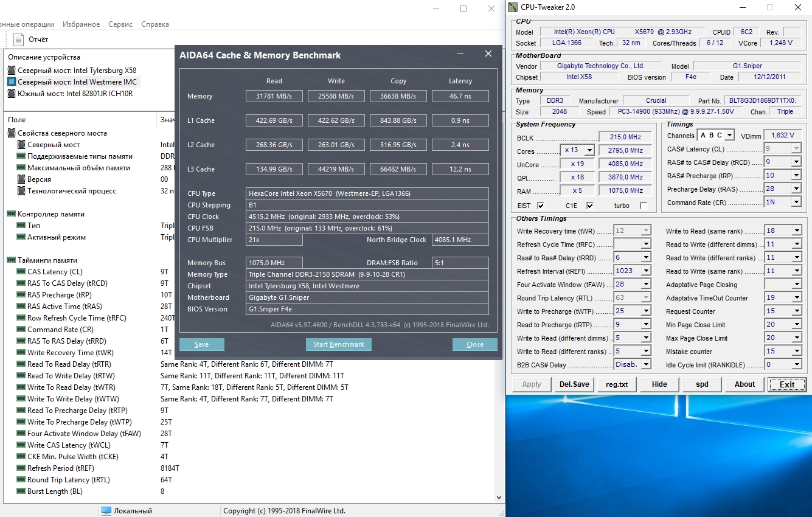Uncheck the C1E checkbox

pyautogui.click(x=589, y=206)
